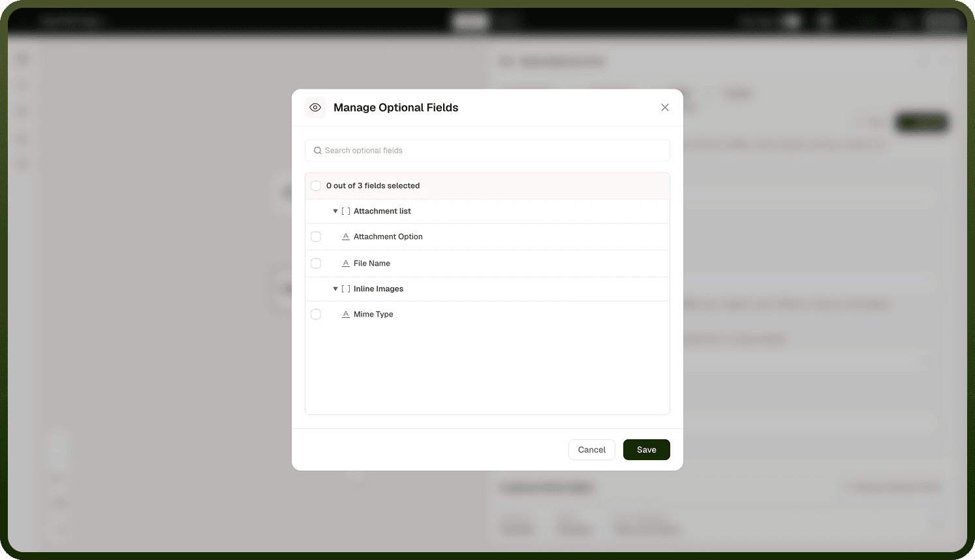Select the Inline Images row label

coord(379,289)
